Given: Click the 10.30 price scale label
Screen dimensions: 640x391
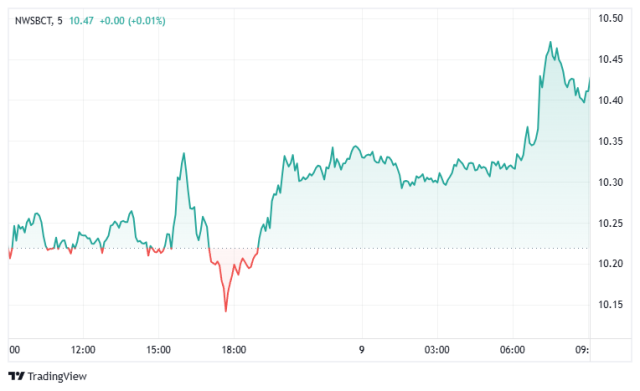Looking at the screenshot, I should (611, 182).
